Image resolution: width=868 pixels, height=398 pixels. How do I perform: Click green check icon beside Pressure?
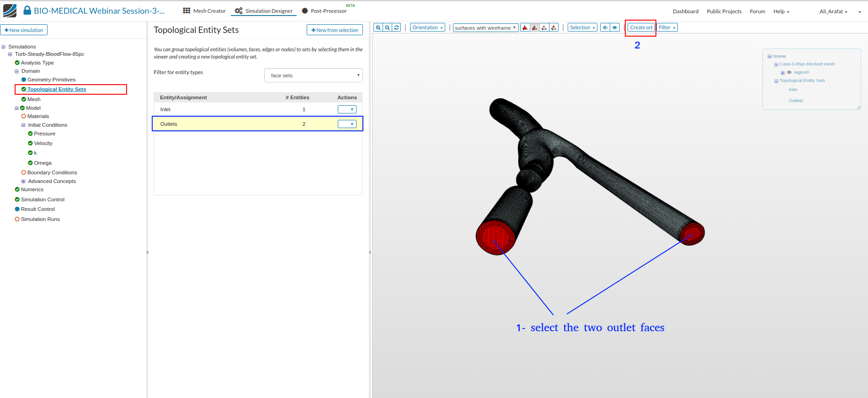coord(30,134)
